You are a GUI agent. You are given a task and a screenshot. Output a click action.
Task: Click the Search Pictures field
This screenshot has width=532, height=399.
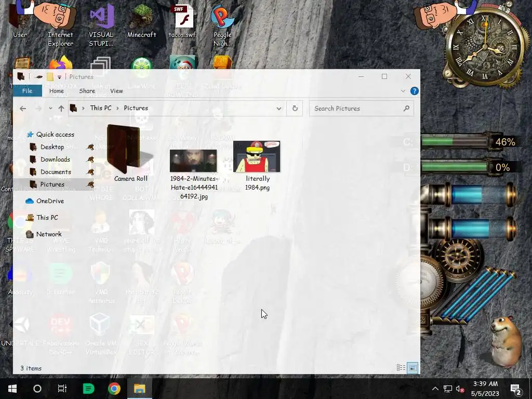362,108
